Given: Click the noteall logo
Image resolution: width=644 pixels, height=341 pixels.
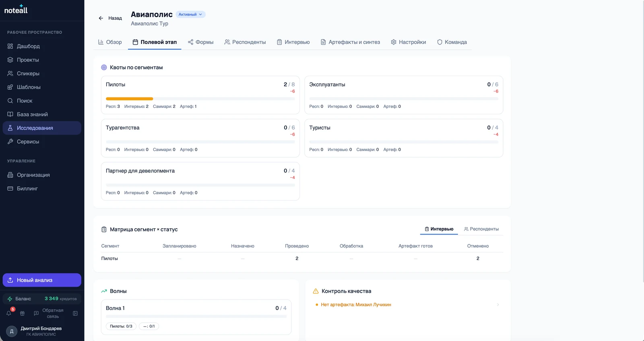Looking at the screenshot, I should click(x=16, y=10).
